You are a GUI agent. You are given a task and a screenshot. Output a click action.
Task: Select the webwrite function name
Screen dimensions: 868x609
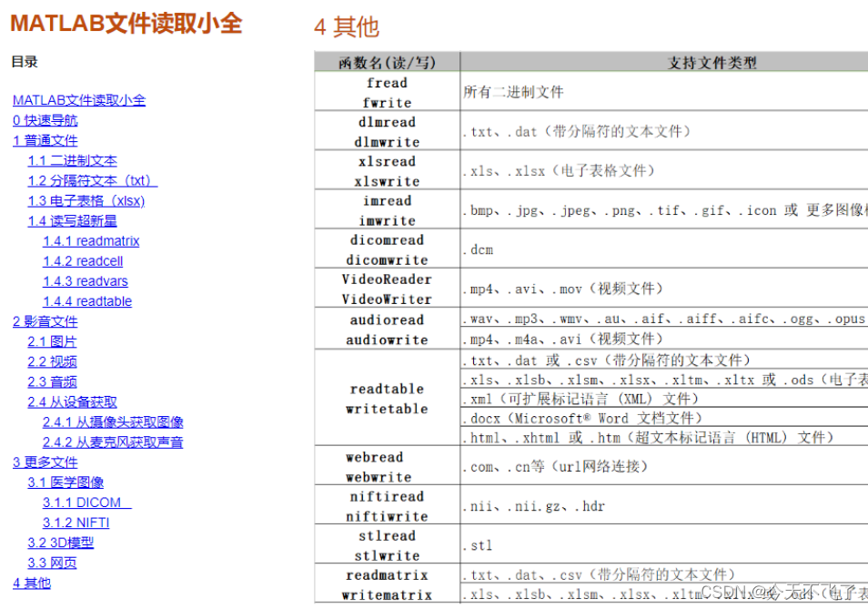tap(378, 477)
